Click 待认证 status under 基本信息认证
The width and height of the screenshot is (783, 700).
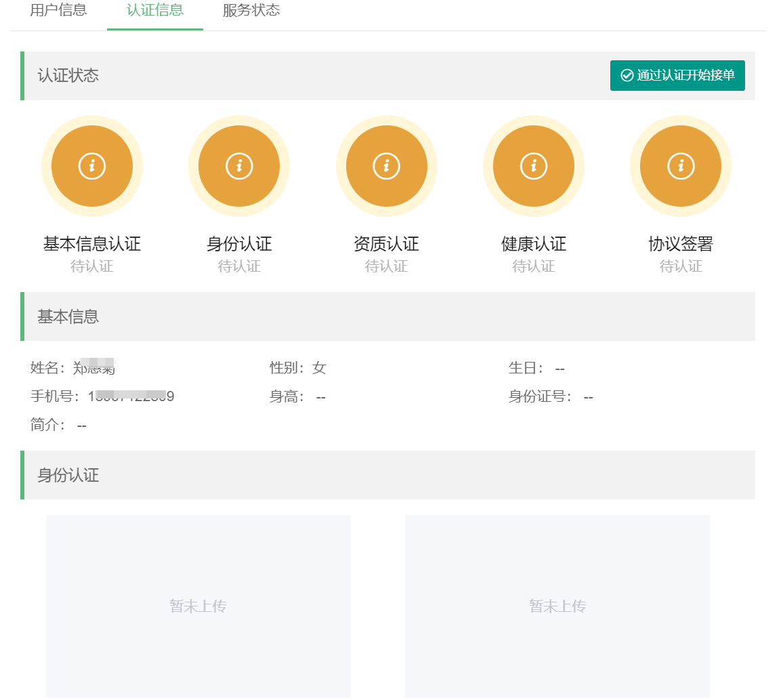click(92, 266)
